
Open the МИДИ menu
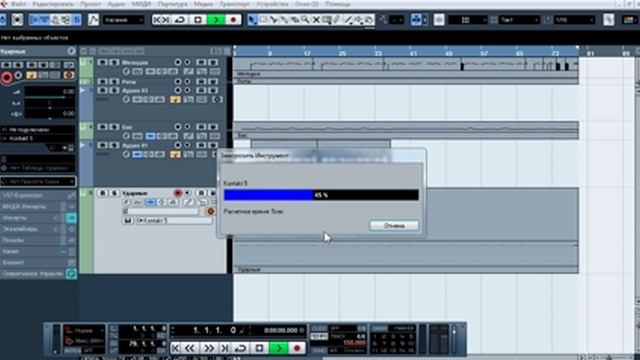[x=141, y=4]
